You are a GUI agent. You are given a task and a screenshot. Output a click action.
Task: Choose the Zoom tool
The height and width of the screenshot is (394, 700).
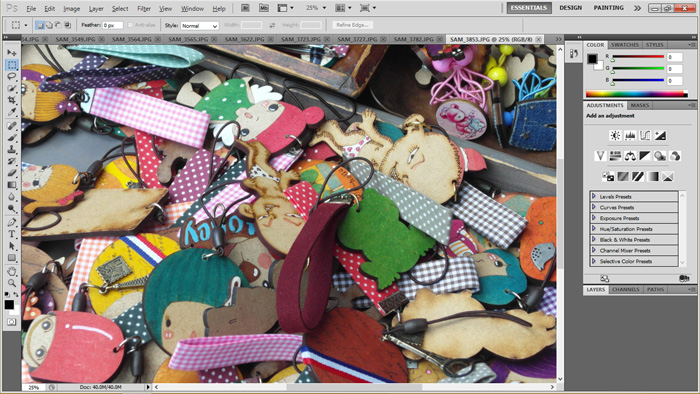(x=12, y=282)
